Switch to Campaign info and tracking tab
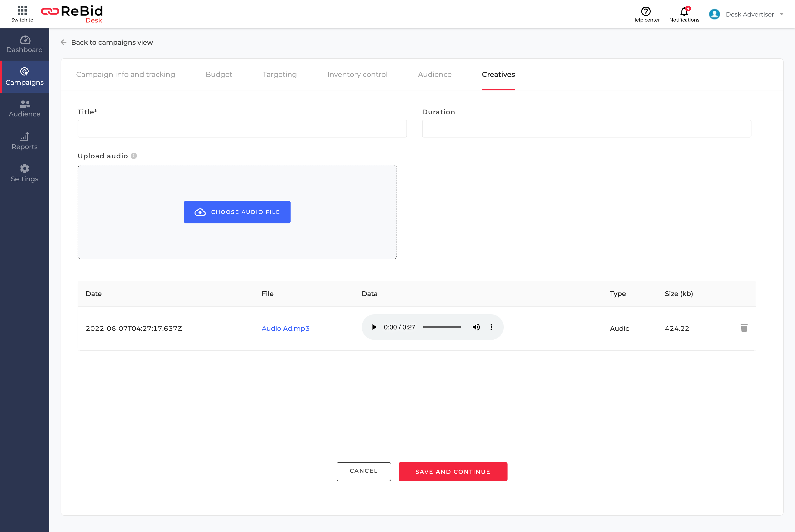Screen dimensions: 795x532 125,74
